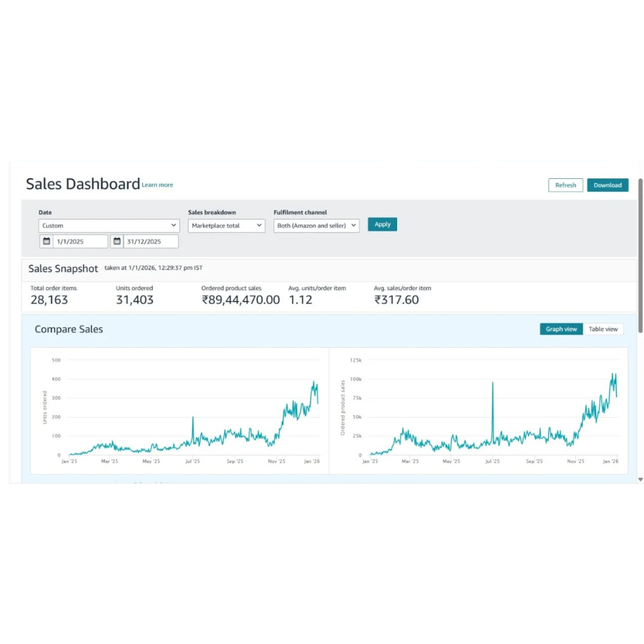
Task: Click the start date calendar icon
Action: tap(47, 241)
